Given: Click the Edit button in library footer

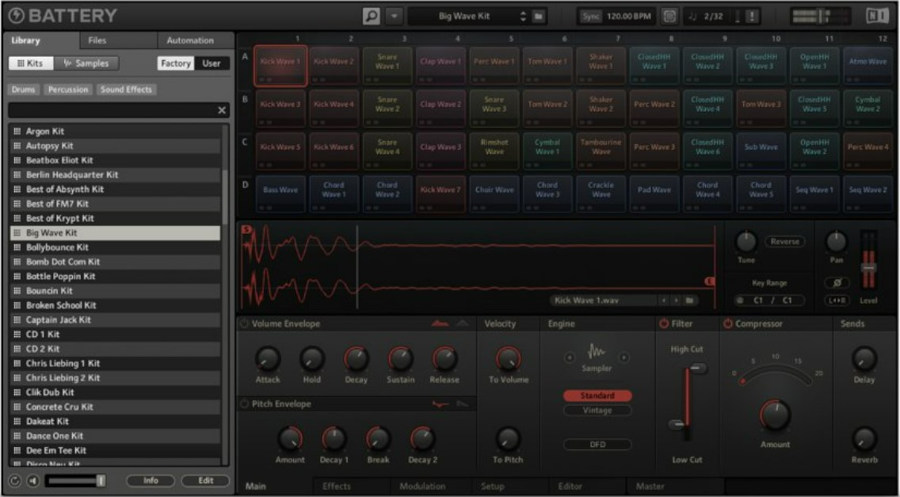Looking at the screenshot, I should [x=205, y=481].
